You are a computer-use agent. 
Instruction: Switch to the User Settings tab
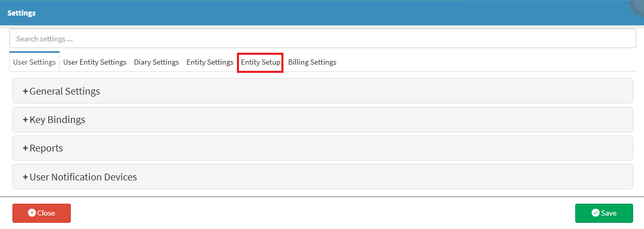34,62
